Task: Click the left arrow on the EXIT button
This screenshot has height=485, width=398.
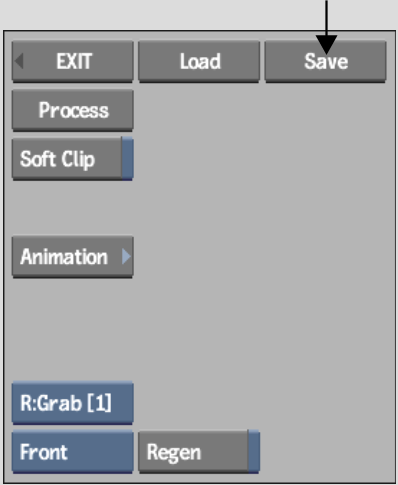Action: [19, 61]
